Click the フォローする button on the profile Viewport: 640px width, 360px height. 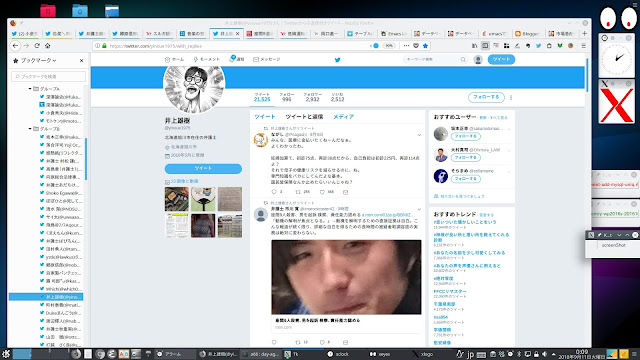(486, 98)
